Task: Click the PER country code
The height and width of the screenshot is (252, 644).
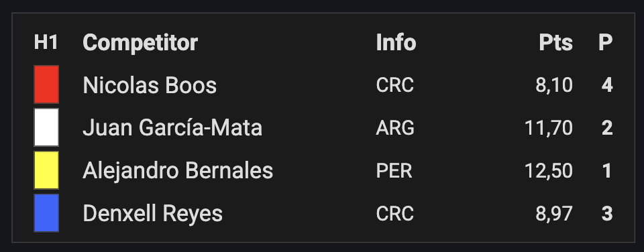Action: [x=394, y=171]
